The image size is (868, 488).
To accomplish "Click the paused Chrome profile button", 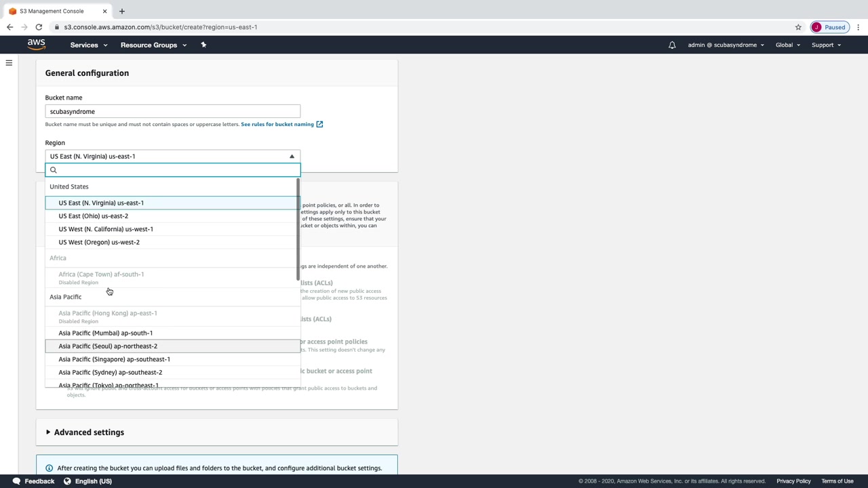I will pyautogui.click(x=829, y=27).
